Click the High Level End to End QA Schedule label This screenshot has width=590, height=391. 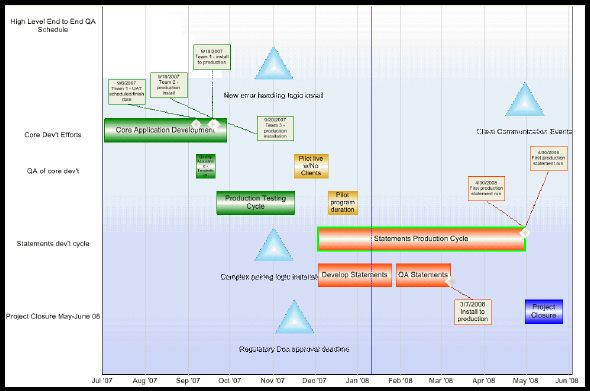pyautogui.click(x=53, y=25)
